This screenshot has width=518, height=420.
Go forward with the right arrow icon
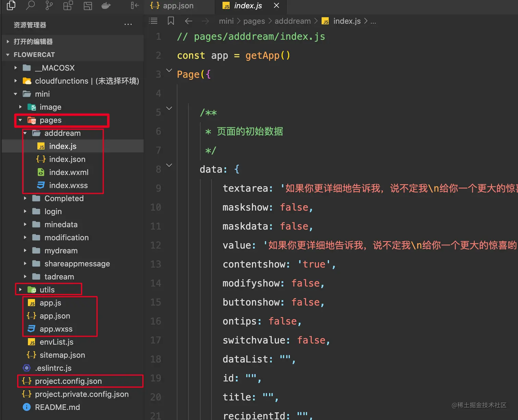205,21
